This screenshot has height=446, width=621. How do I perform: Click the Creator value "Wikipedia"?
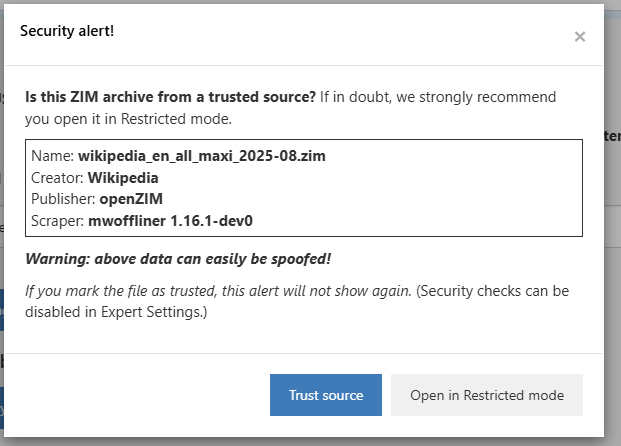pos(123,178)
